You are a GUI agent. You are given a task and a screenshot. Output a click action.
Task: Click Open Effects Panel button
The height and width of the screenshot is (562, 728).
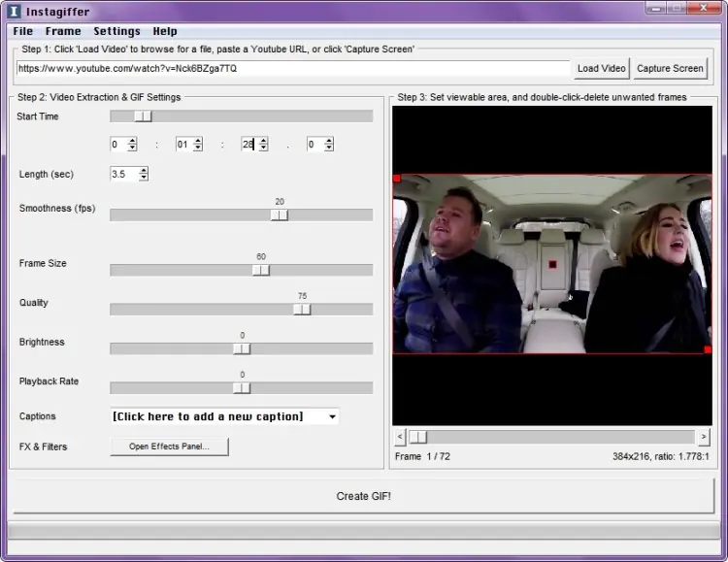(x=170, y=446)
